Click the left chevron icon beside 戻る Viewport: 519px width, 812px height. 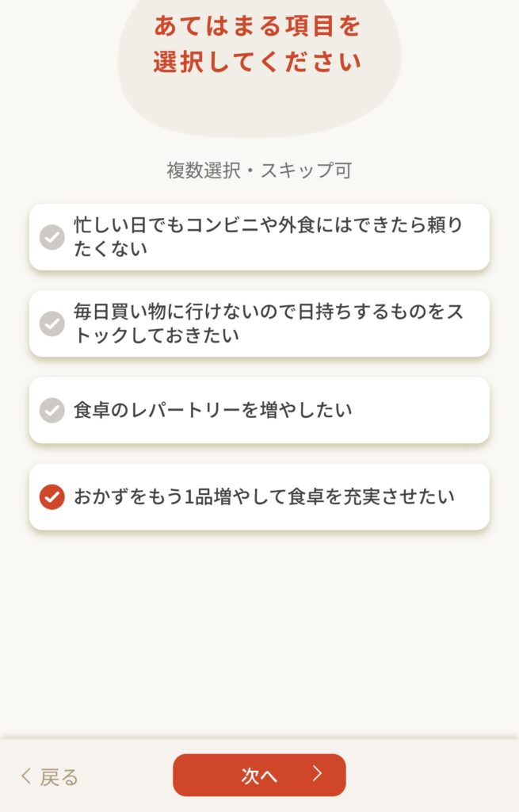tap(26, 776)
